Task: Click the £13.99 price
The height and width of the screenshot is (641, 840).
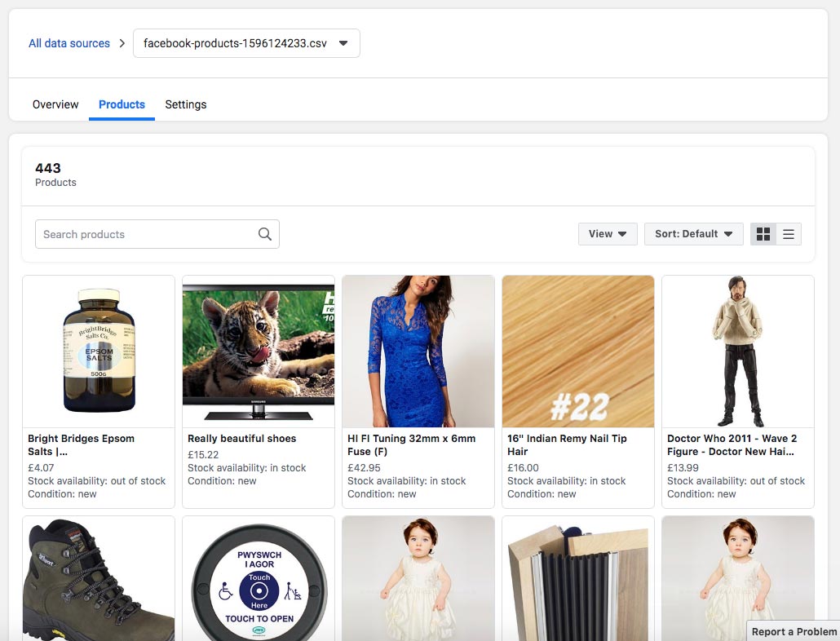Action: point(683,467)
